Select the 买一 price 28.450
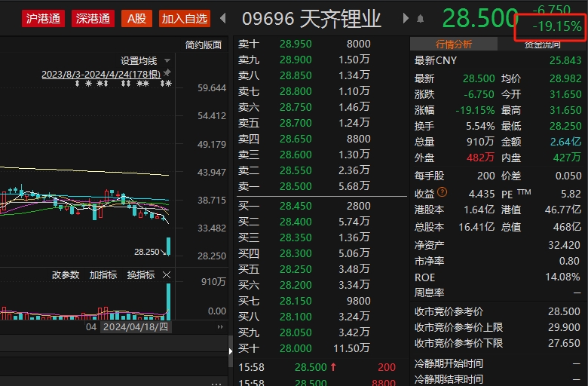This screenshot has width=588, height=386. click(x=296, y=206)
